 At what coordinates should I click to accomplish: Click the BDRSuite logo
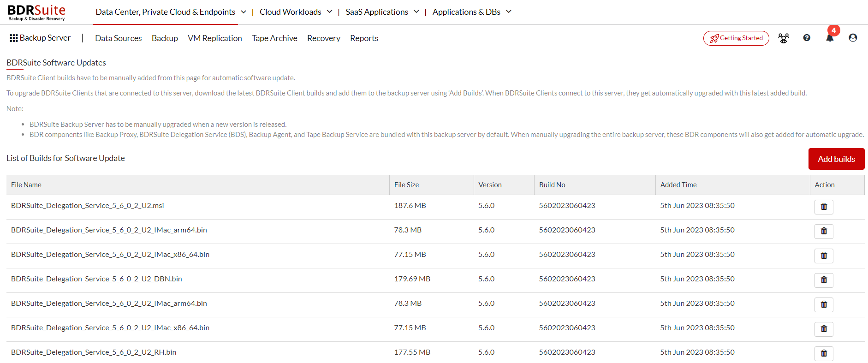[x=36, y=12]
